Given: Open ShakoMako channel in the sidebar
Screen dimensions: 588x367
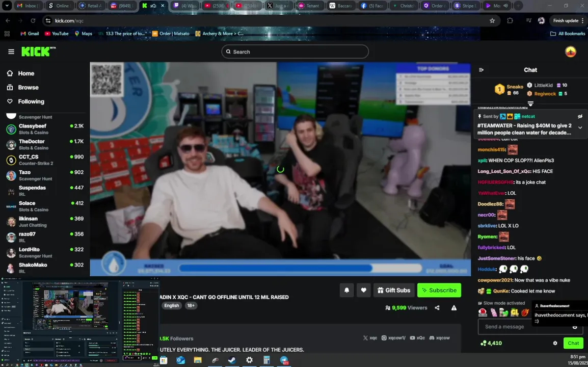Looking at the screenshot, I should pos(45,268).
